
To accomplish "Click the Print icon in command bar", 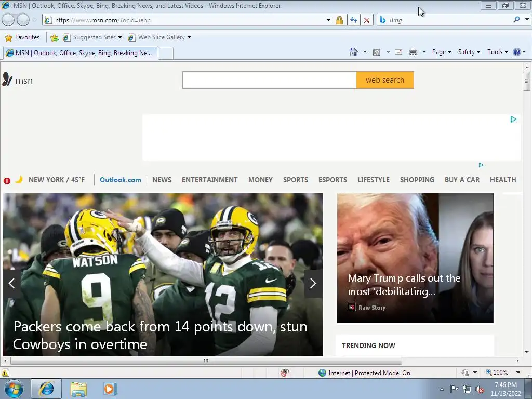I will click(x=413, y=52).
